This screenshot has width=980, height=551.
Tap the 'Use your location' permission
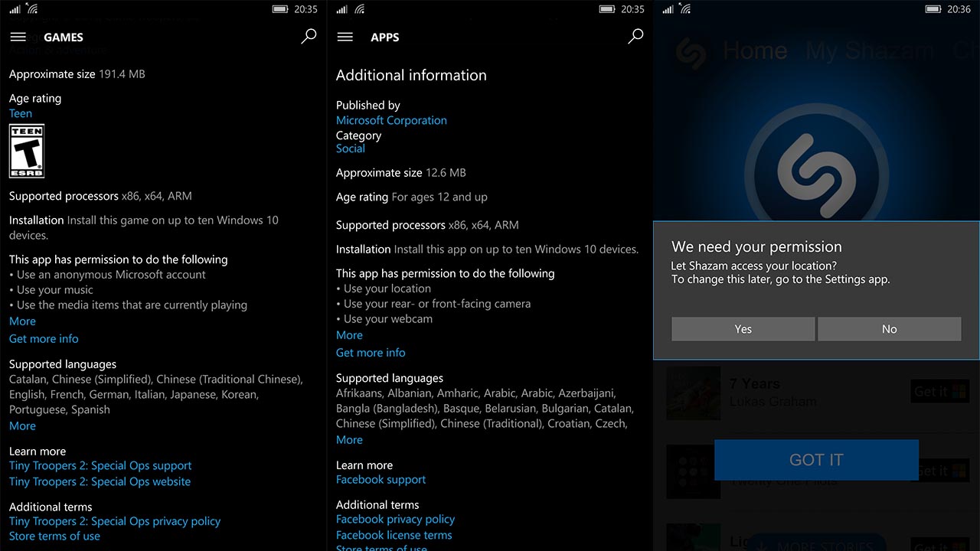[384, 289]
